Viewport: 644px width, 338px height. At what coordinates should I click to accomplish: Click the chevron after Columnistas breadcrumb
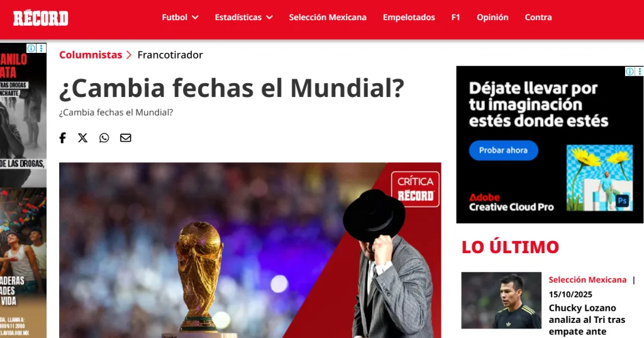point(129,55)
